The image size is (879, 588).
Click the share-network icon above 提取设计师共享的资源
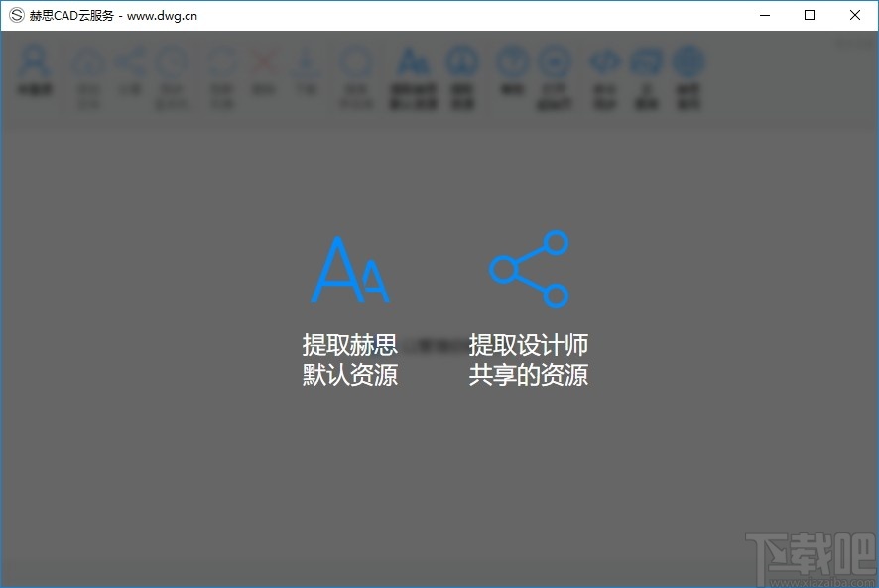click(x=529, y=268)
